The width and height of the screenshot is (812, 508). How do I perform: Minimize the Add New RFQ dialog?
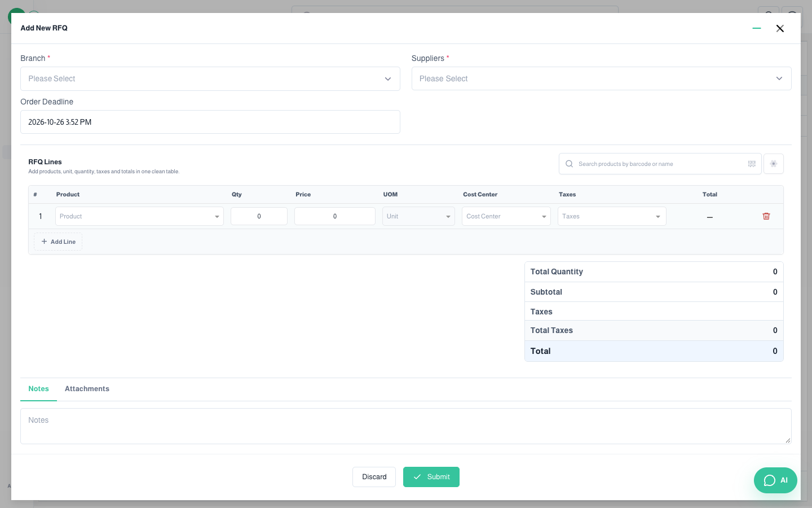tap(757, 28)
